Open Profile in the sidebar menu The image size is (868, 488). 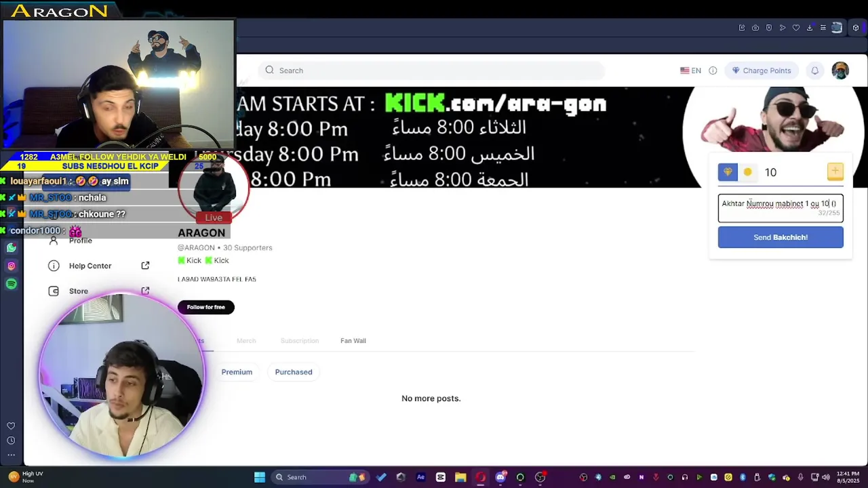pyautogui.click(x=80, y=241)
